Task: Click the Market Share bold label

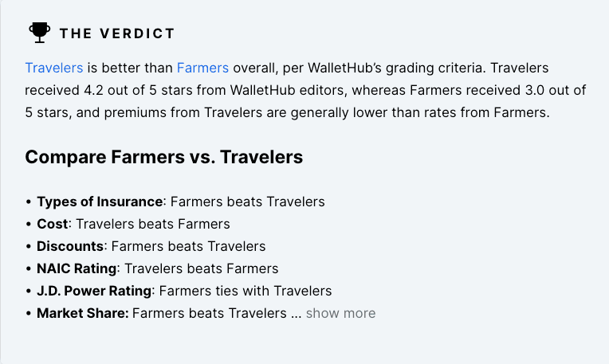Action: pos(82,313)
